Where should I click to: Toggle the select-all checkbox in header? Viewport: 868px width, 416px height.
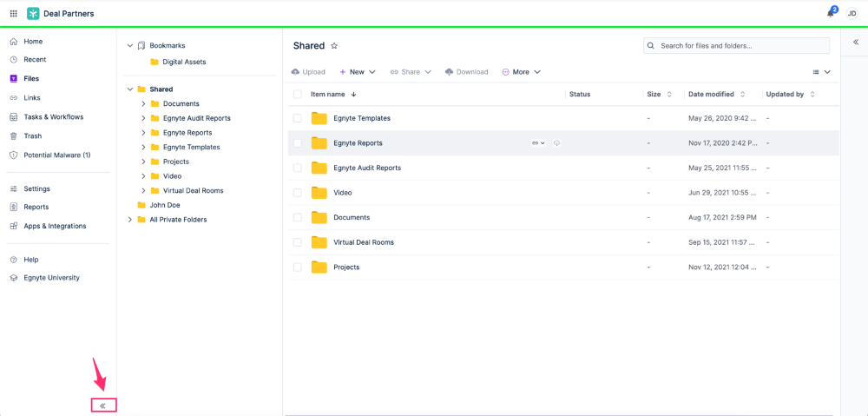[x=297, y=94]
